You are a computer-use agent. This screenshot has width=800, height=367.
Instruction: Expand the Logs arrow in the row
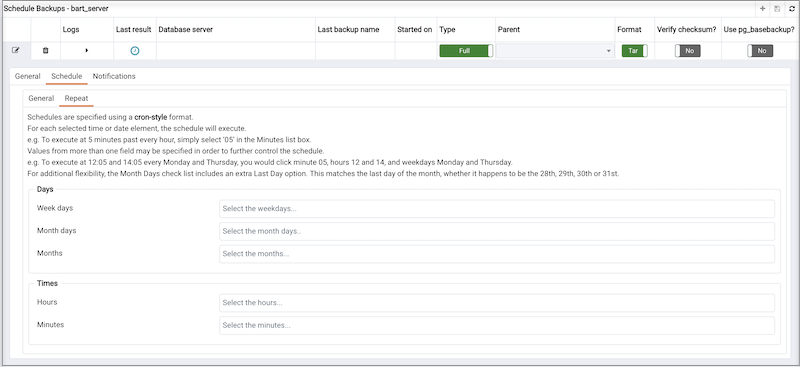pyautogui.click(x=87, y=51)
